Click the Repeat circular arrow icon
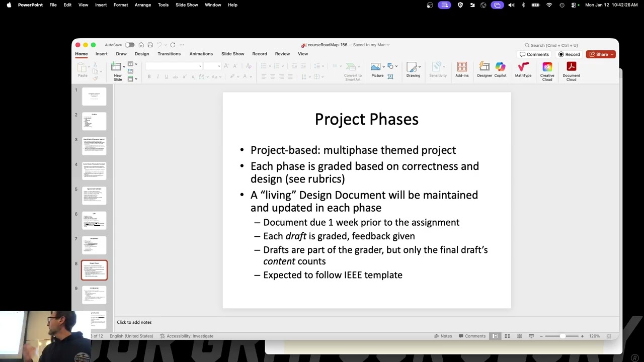Screen dimensions: 644x362 (x=173, y=45)
